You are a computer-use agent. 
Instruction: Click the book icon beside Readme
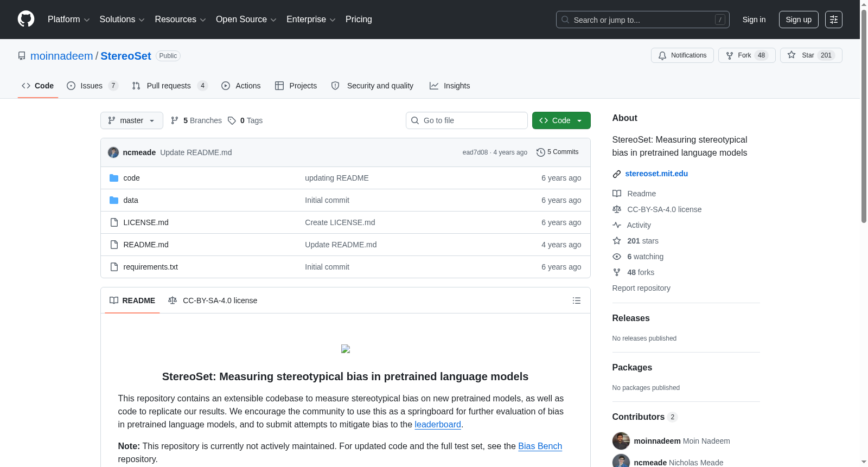(617, 194)
